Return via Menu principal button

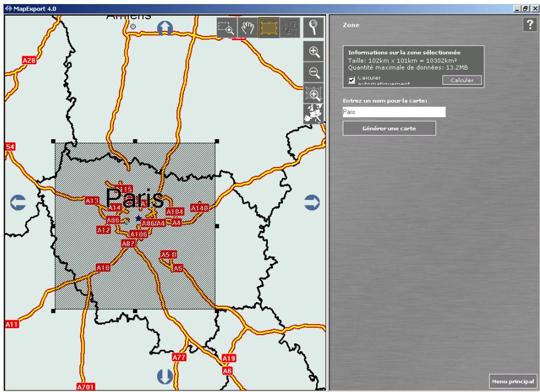(x=513, y=382)
